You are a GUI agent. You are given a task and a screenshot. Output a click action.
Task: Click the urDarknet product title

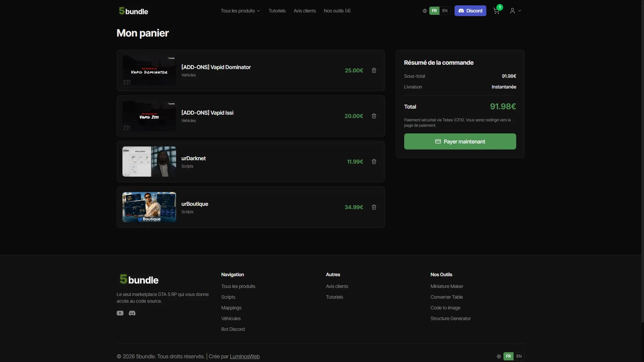click(x=194, y=158)
